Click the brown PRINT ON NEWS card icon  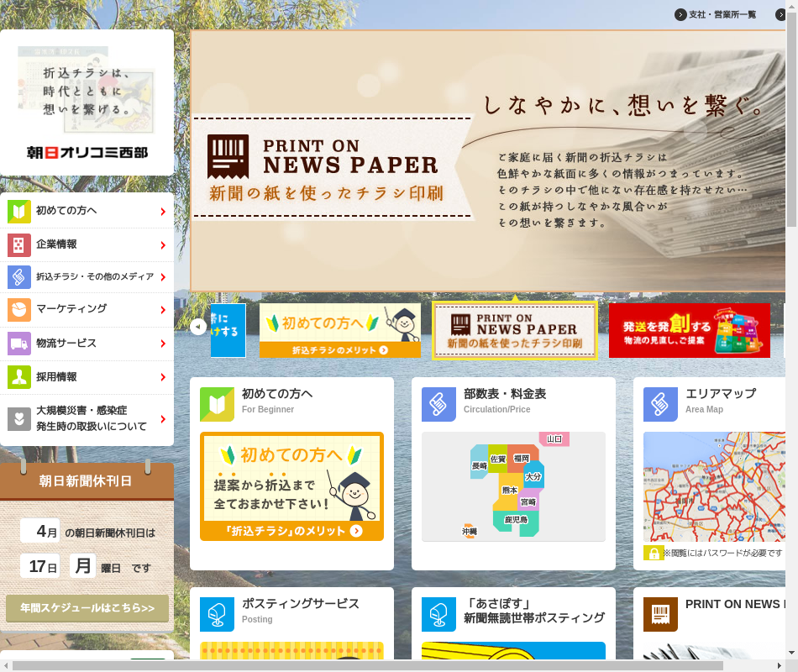point(660,615)
